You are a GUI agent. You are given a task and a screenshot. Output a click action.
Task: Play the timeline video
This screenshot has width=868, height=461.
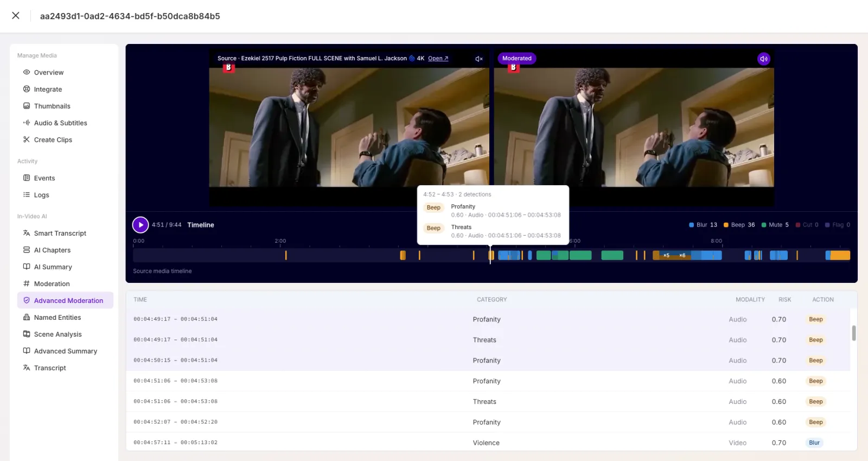click(x=141, y=225)
